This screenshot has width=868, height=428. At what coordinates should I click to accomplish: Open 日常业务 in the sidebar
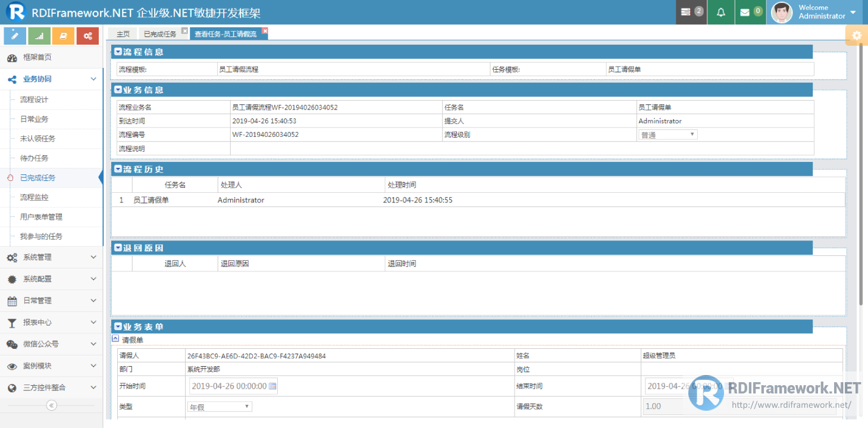coord(51,119)
